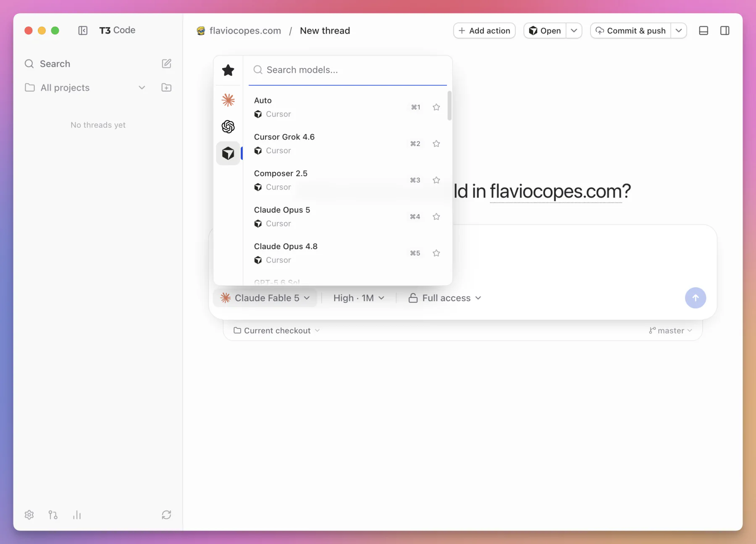756x544 pixels.
Task: Click the git branches icon in sidebar footer
Action: 53,515
